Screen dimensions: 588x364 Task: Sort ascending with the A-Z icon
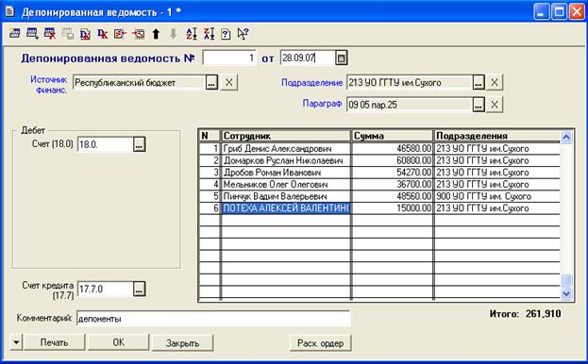[x=192, y=34]
